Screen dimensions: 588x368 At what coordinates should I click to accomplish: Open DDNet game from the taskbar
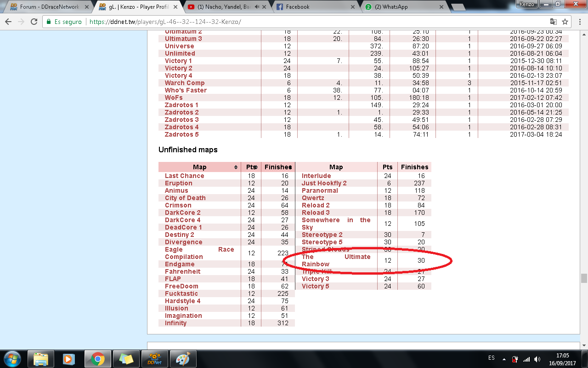click(154, 358)
